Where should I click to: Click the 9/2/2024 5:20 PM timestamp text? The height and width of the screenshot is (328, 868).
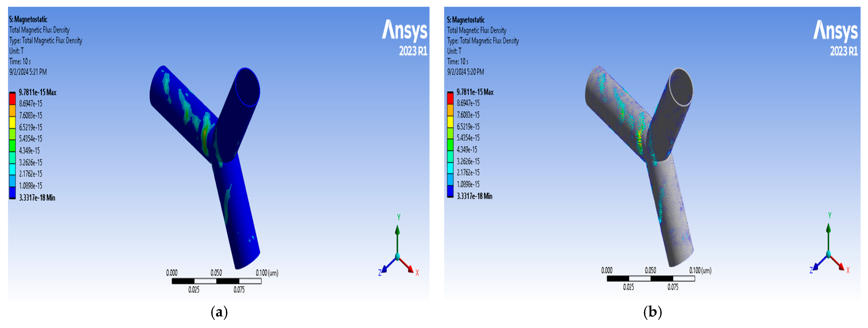[x=465, y=72]
